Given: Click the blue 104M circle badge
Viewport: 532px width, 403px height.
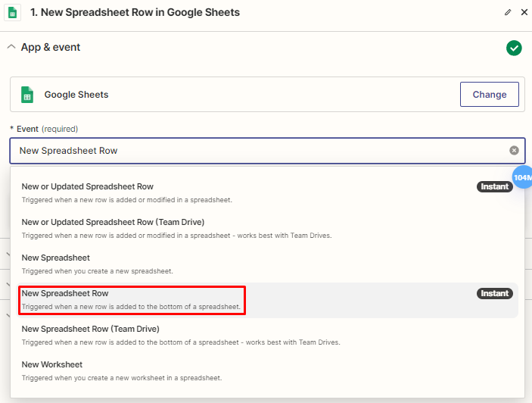Looking at the screenshot, I should coord(522,177).
